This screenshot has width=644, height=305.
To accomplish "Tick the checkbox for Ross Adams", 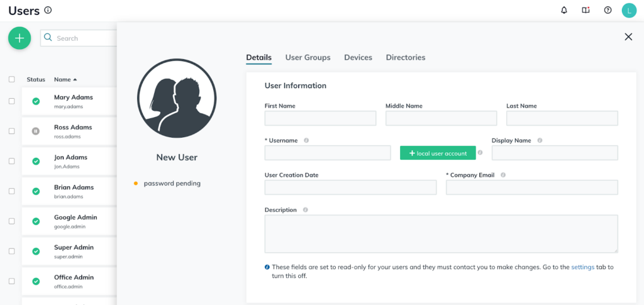I will point(12,131).
